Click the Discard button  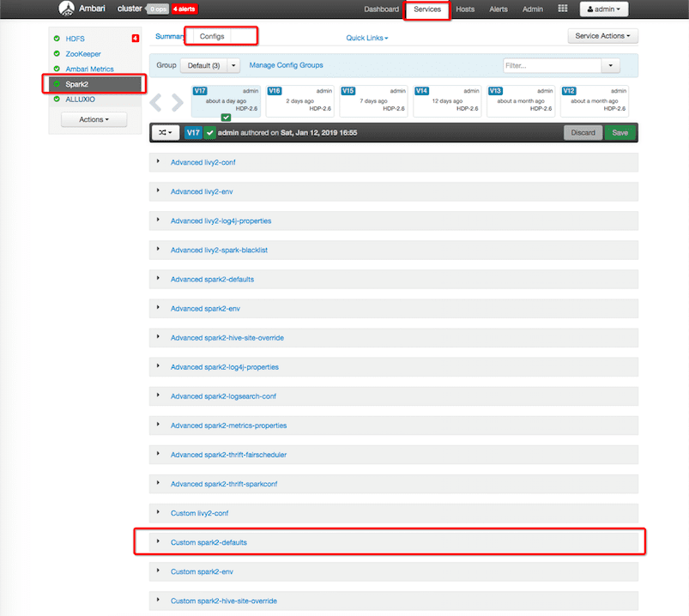click(583, 133)
